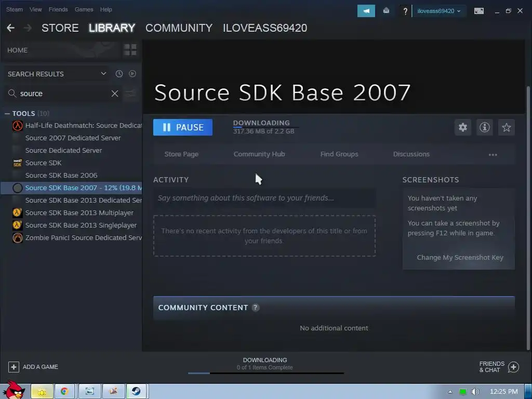Open Chrome from the taskbar

click(64, 391)
